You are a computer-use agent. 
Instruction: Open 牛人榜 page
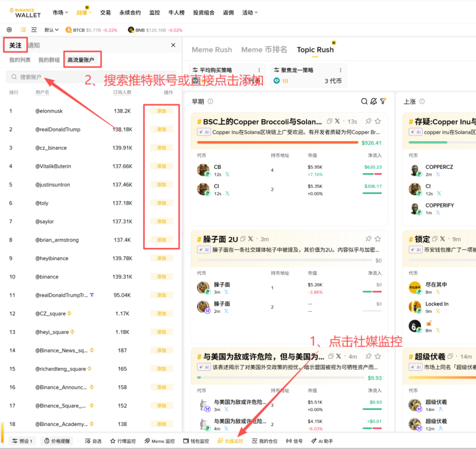[176, 13]
